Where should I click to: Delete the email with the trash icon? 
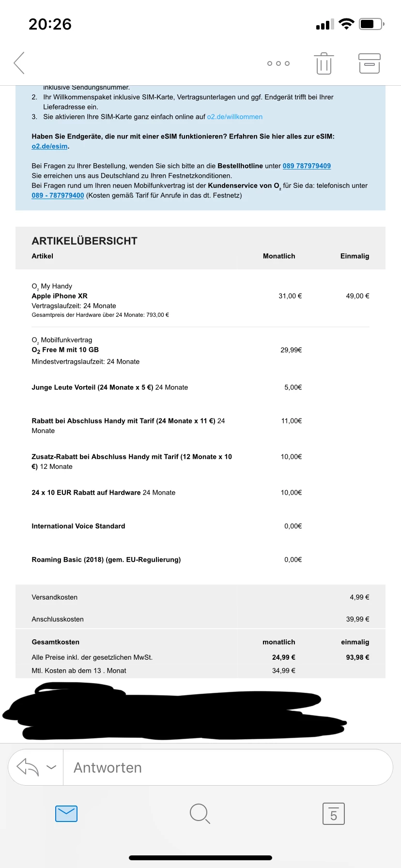point(324,63)
